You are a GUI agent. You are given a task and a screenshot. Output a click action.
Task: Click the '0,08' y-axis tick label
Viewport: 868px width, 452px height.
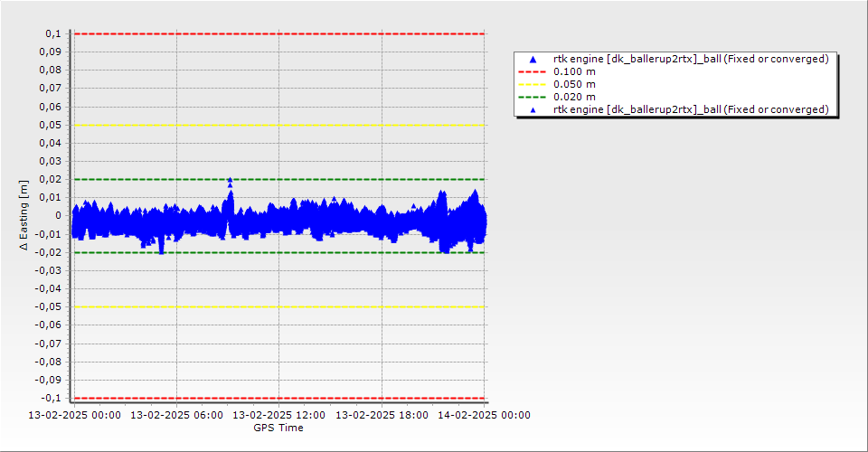[x=51, y=71]
